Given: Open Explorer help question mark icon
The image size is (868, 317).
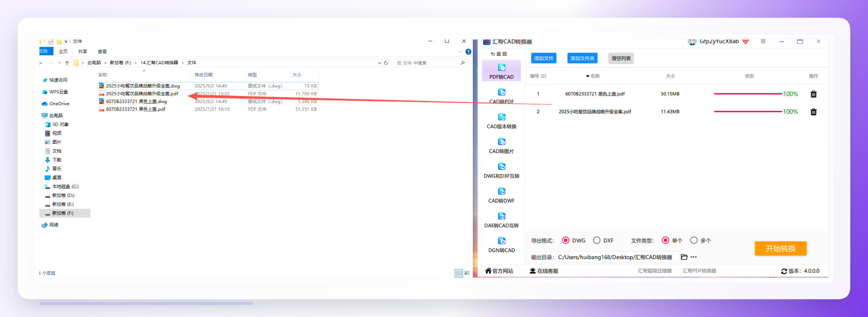Looking at the screenshot, I should pos(468,52).
